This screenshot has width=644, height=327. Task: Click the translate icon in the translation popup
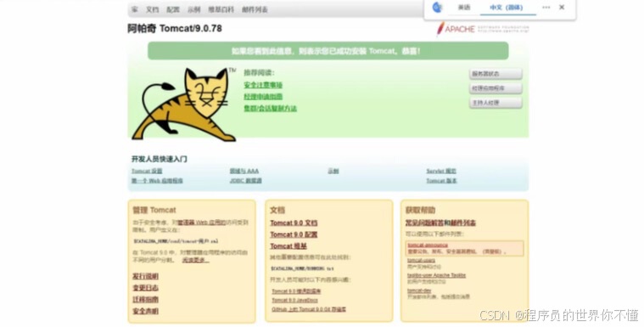point(438,8)
